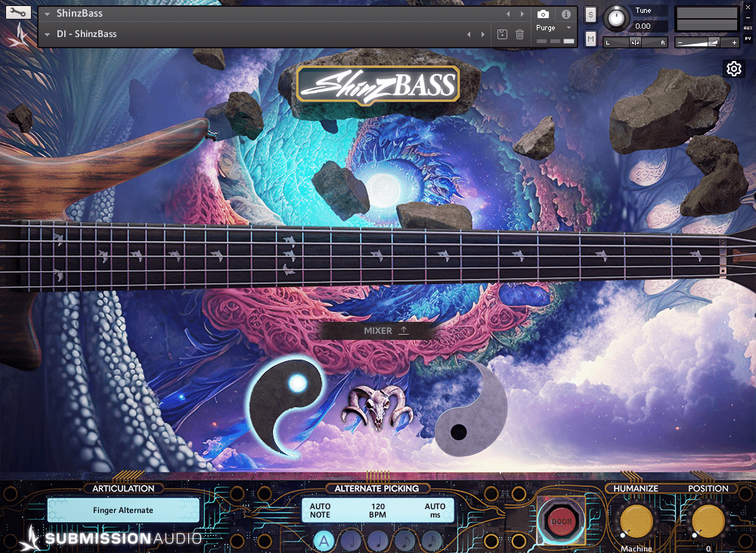Delete the instrument using the trash icon

(x=521, y=32)
